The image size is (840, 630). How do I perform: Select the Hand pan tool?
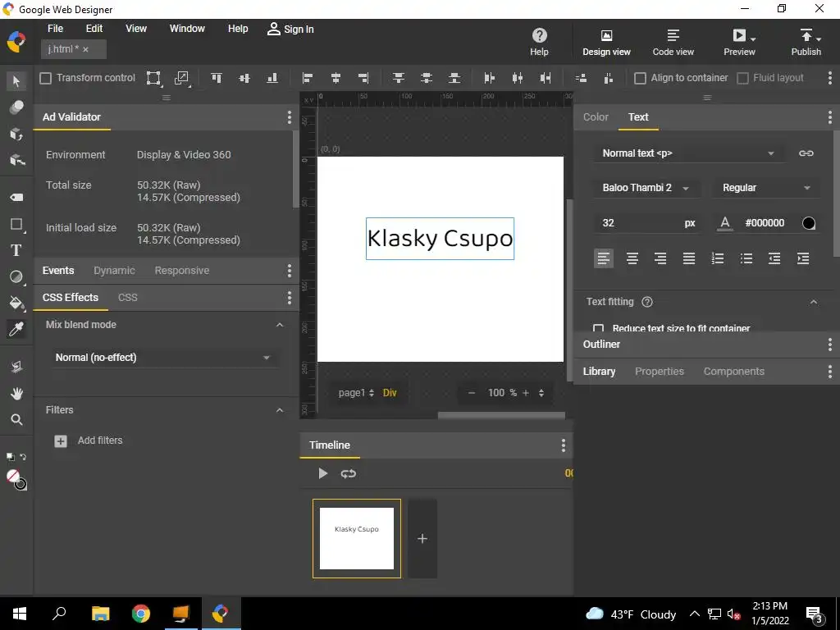[x=16, y=393]
